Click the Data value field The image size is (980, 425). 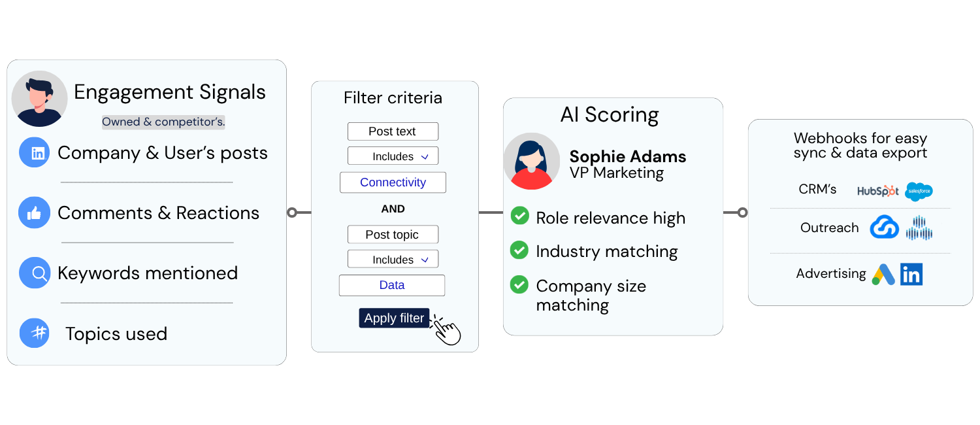392,285
